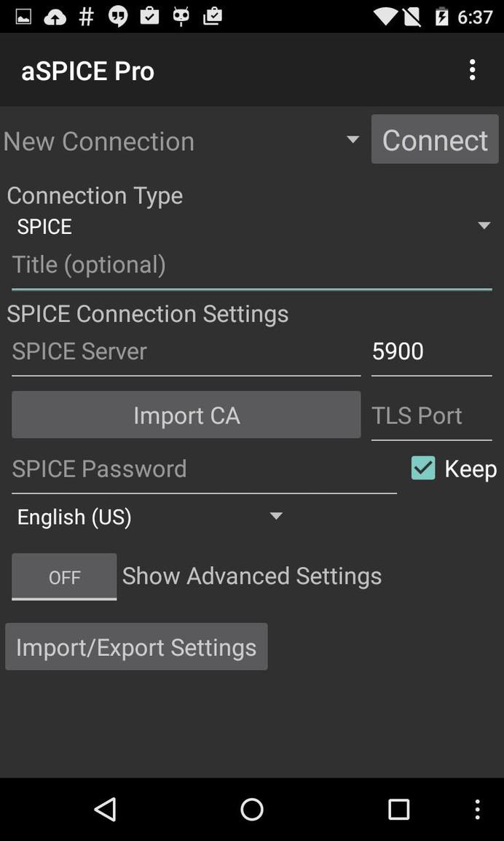Screen dimensions: 504x841
Task: Tap the Connect button
Action: (435, 139)
